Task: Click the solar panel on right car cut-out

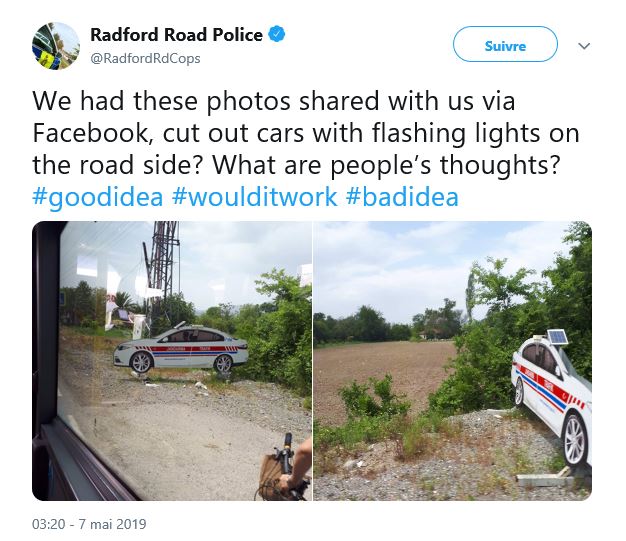Action: [x=557, y=337]
